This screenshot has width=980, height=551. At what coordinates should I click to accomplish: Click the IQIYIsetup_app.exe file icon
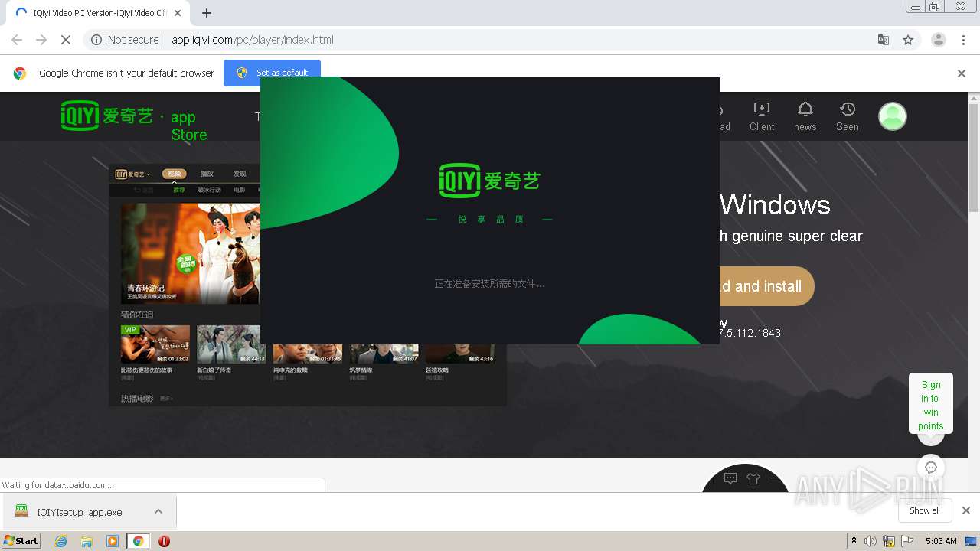pyautogui.click(x=21, y=511)
